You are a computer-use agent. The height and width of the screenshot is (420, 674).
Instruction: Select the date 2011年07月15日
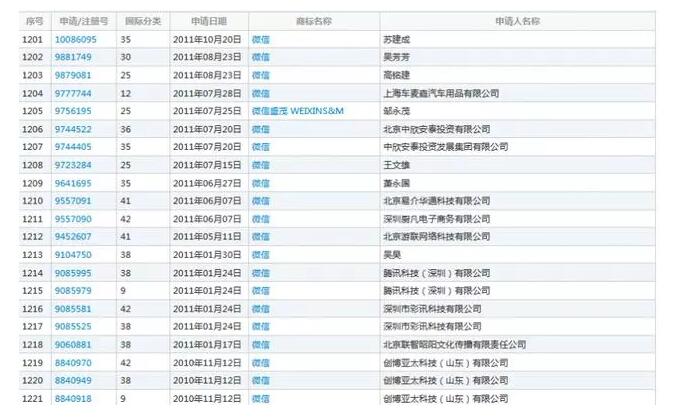click(207, 165)
